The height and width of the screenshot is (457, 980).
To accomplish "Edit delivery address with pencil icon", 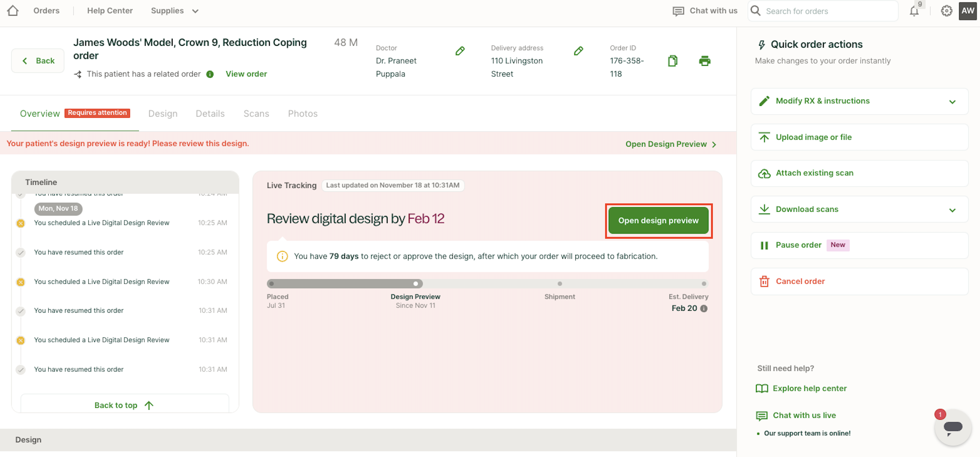I will (578, 51).
